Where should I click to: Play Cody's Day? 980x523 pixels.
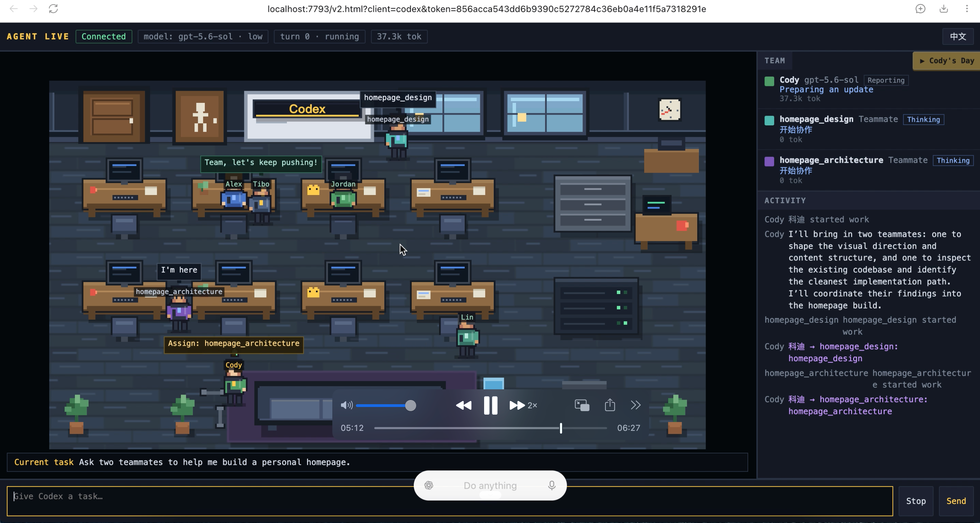pyautogui.click(x=946, y=61)
